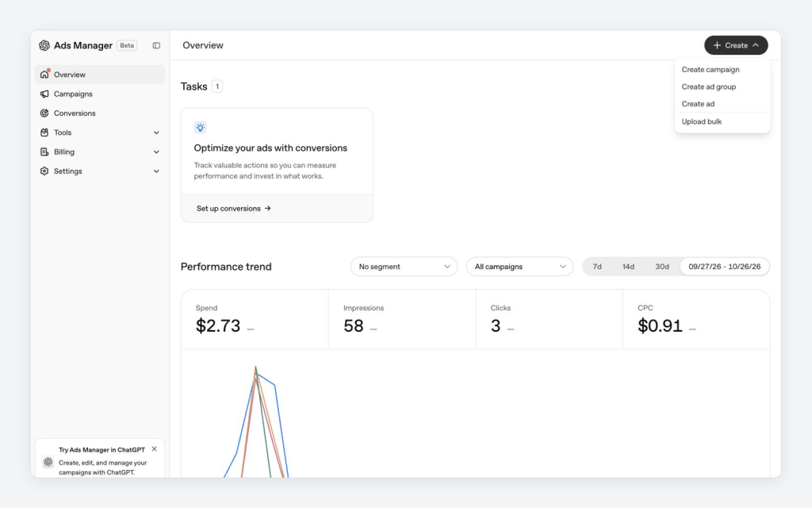This screenshot has height=508, width=812.
Task: Click the arrow next to Set up conversions
Action: pyautogui.click(x=268, y=209)
